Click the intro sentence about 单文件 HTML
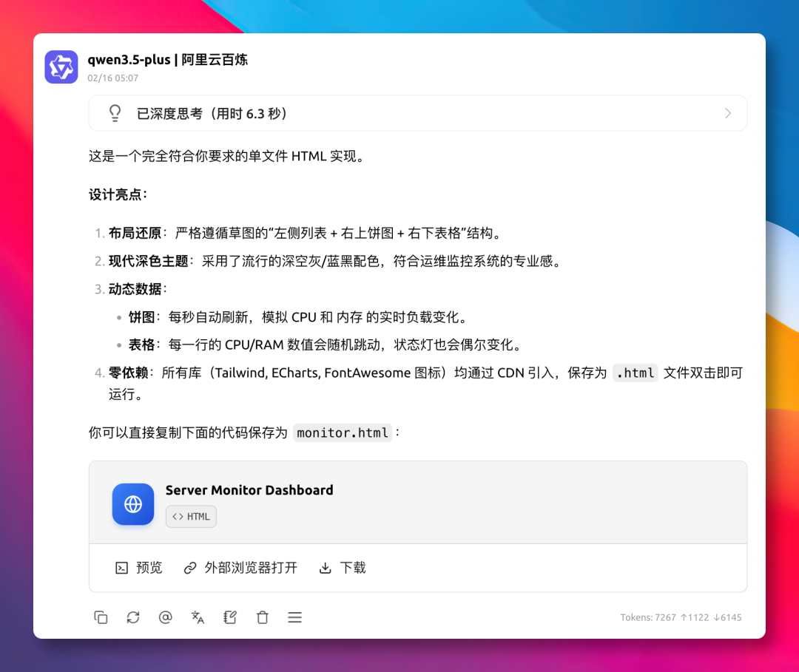Viewport: 799px width, 672px height. 228,156
